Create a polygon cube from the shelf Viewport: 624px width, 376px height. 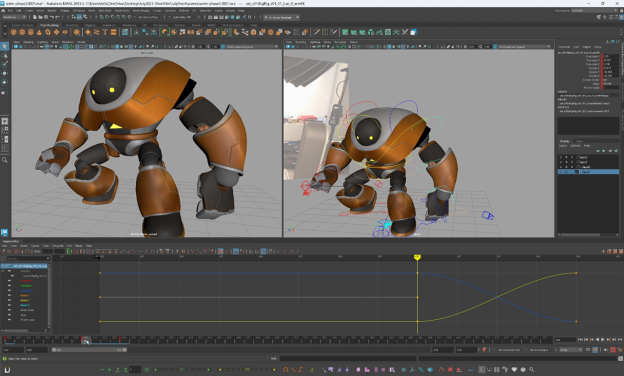tap(22, 32)
